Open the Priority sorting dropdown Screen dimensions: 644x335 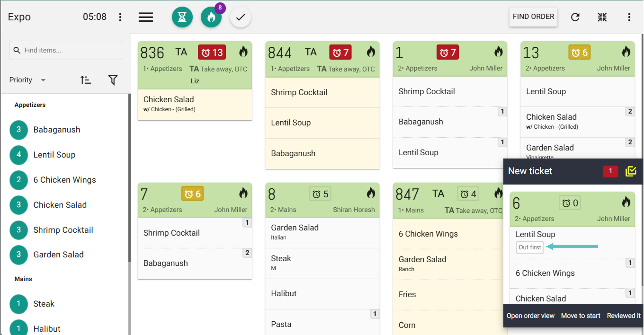pyautogui.click(x=28, y=80)
